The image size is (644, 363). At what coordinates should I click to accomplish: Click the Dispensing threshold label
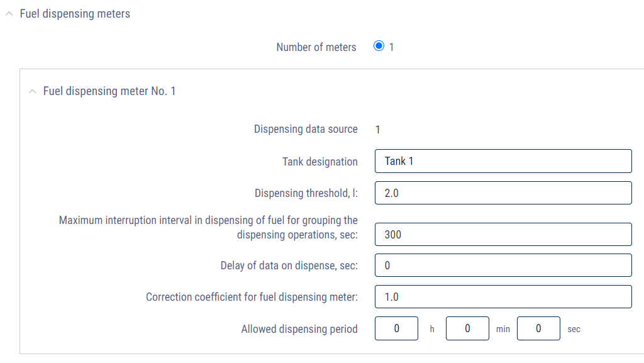[x=306, y=193]
